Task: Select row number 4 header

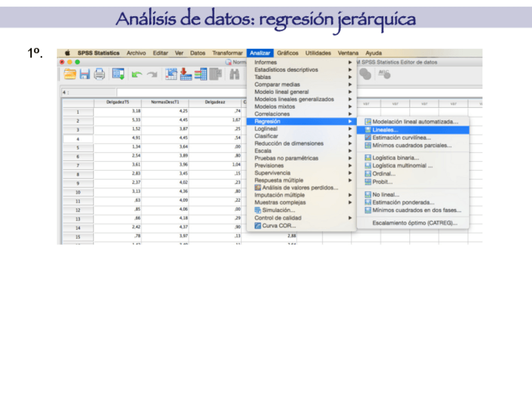Action: [x=77, y=139]
